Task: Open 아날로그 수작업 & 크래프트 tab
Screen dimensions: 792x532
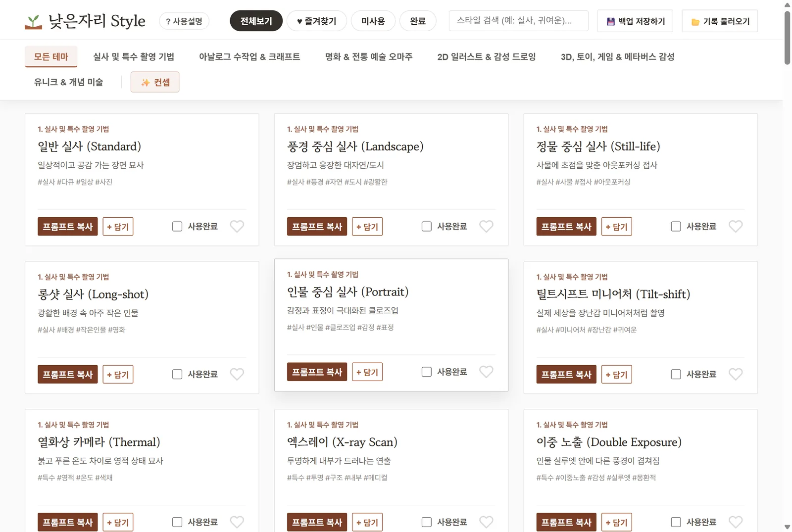Action: coord(249,57)
